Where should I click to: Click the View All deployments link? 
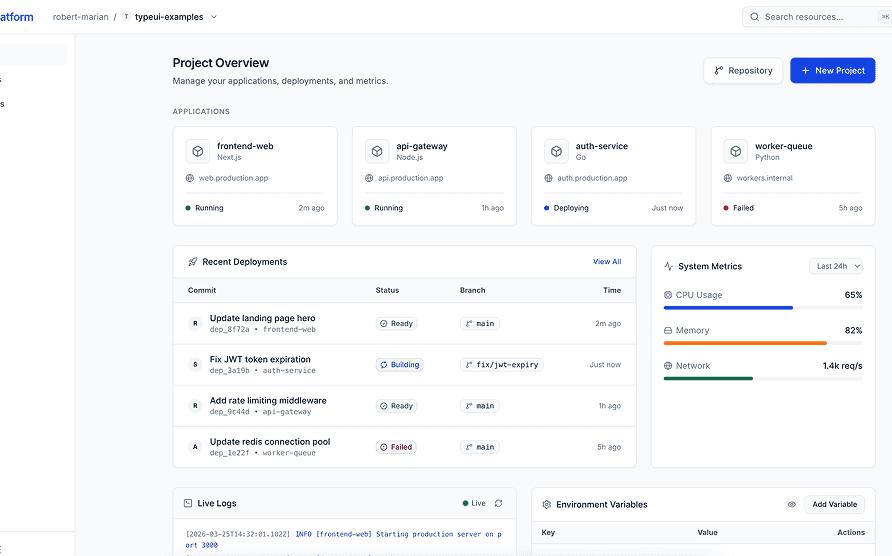(x=607, y=262)
